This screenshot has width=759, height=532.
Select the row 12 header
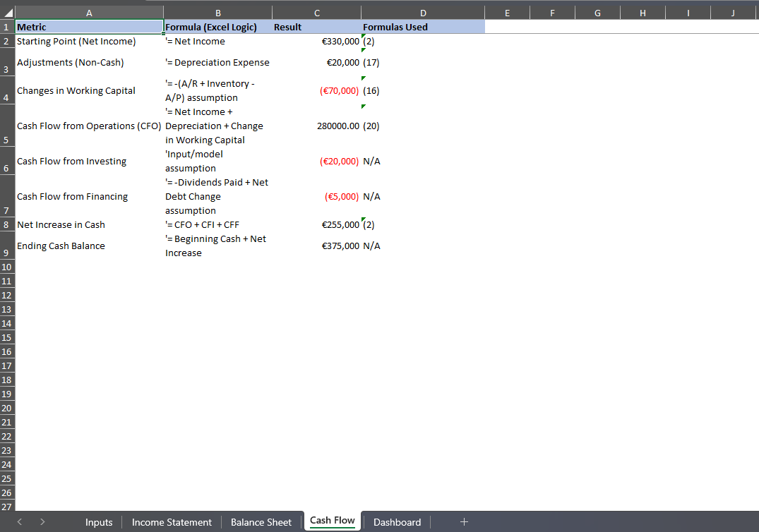7,295
